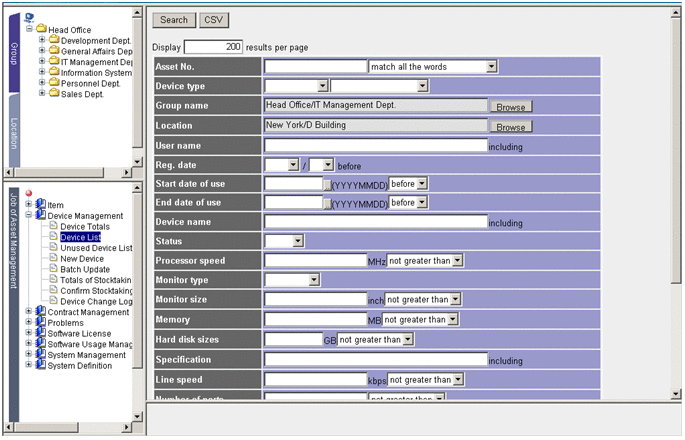685x440 pixels.
Task: Open calendar picker for Start date of use
Action: coord(326,184)
